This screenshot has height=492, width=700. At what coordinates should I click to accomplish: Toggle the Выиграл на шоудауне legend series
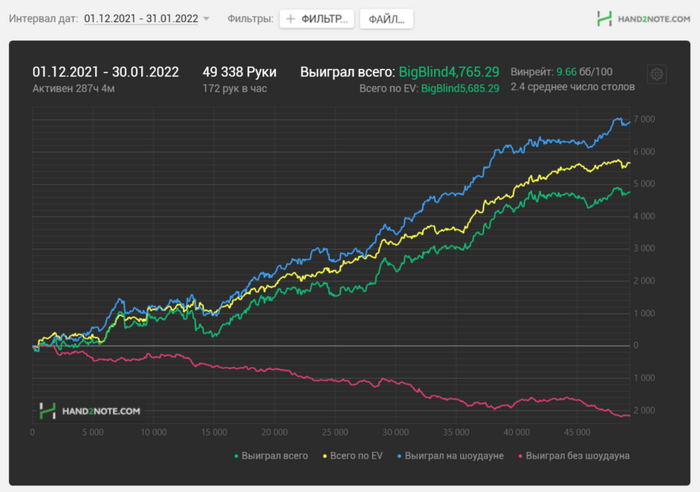click(x=450, y=456)
